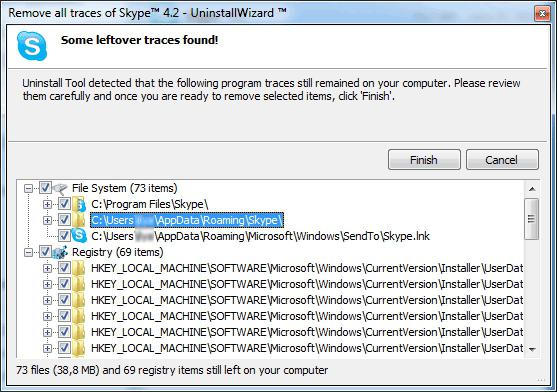Uncheck the first HKEY_LOCAL_MACHINE registry checkbox
557x392 pixels.
tap(64, 268)
